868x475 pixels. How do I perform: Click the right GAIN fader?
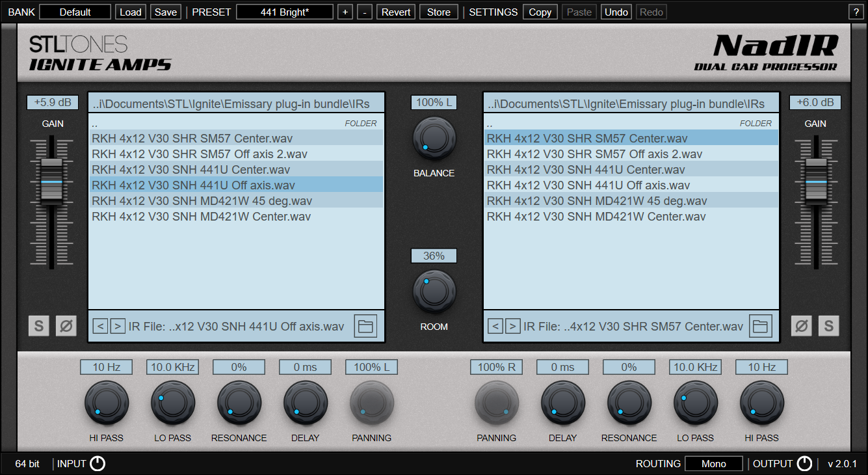pos(815,180)
